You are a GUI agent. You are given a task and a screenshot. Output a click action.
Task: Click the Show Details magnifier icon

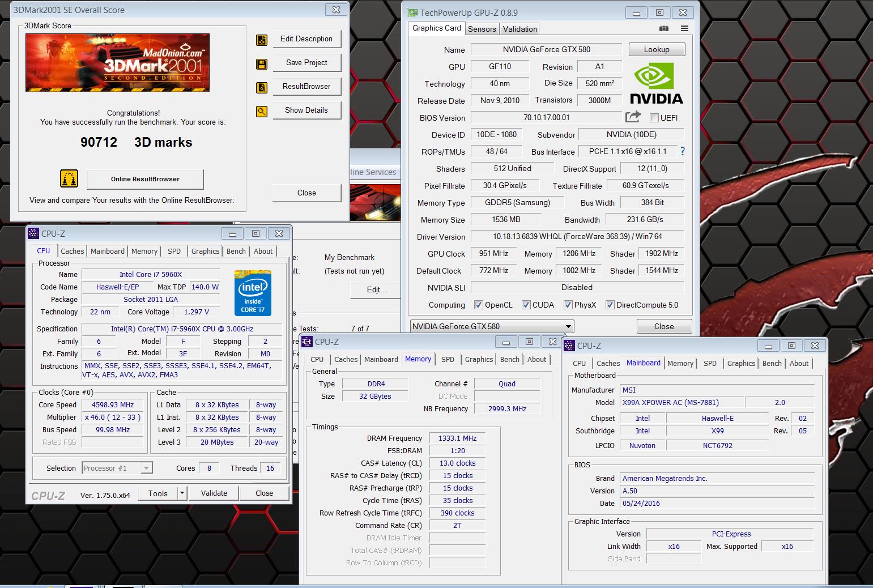(262, 112)
